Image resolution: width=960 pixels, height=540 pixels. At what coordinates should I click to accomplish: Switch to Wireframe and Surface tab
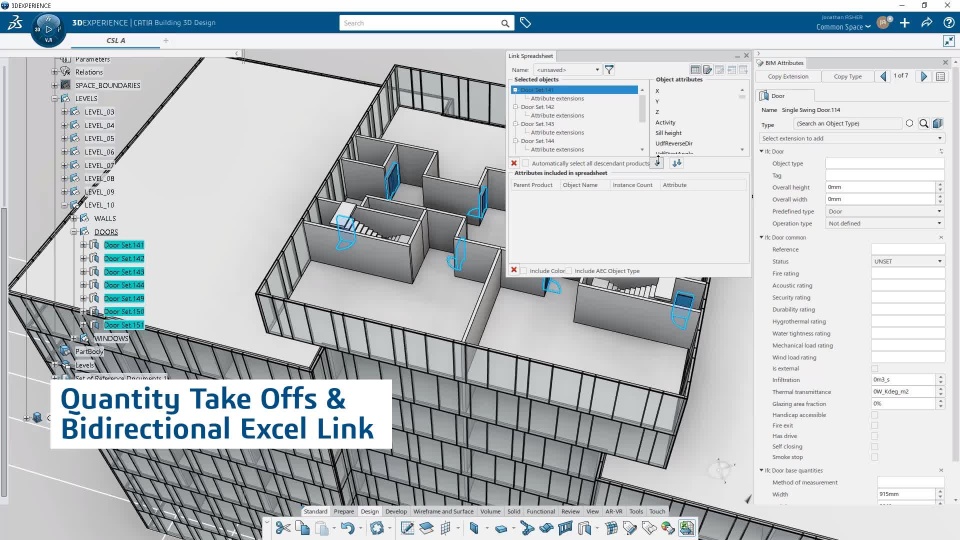coord(443,511)
